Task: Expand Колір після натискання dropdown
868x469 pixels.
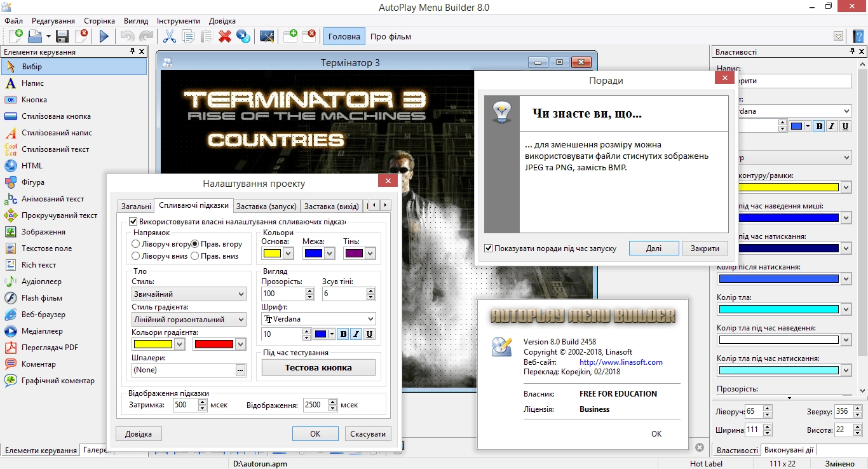Action: click(x=846, y=279)
